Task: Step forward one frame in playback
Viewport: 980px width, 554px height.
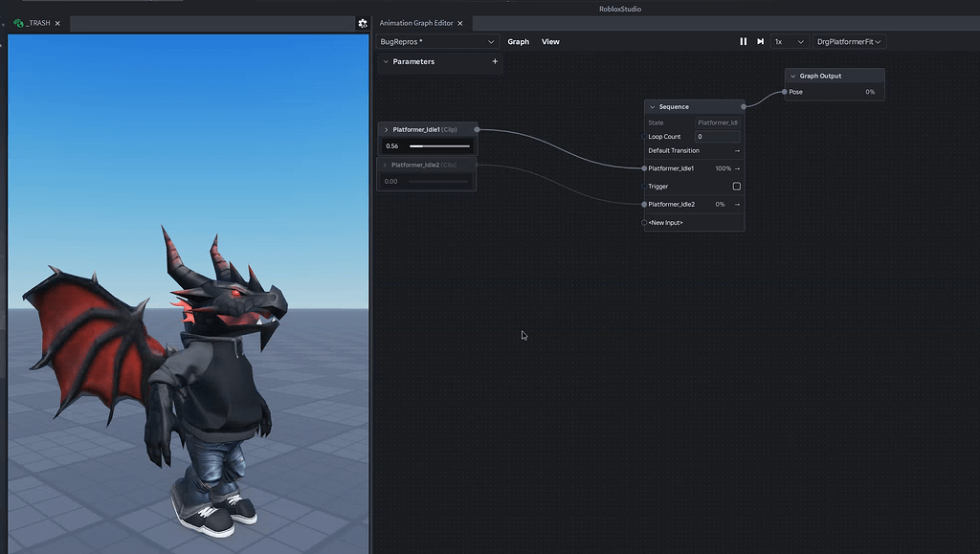Action: (x=760, y=41)
